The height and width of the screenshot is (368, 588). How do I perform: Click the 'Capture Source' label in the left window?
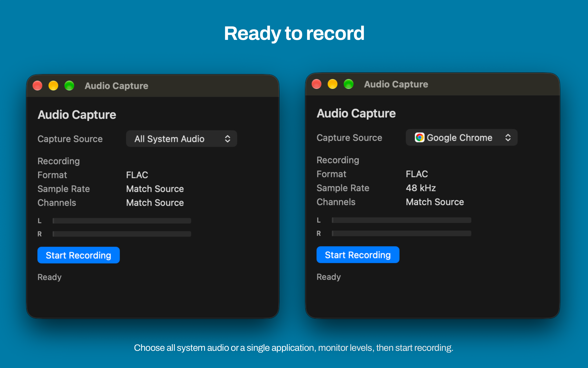point(70,139)
